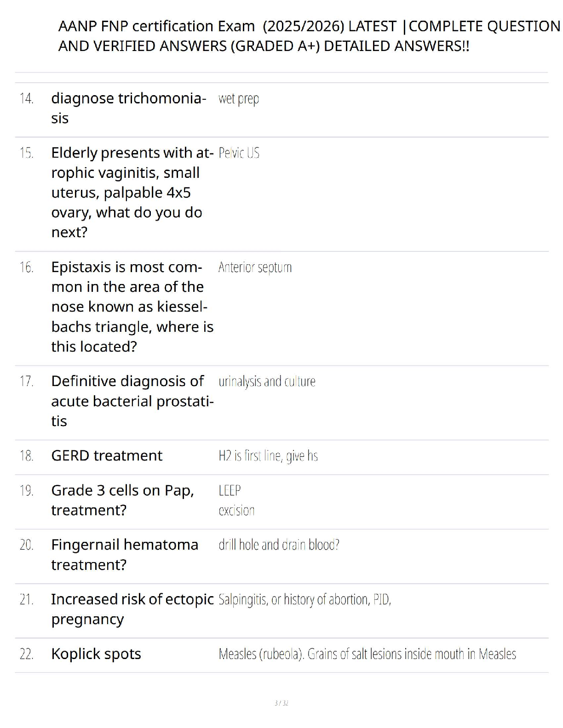Select the 'GERD treatment' term
Screen dimensions: 563x728
(x=107, y=455)
